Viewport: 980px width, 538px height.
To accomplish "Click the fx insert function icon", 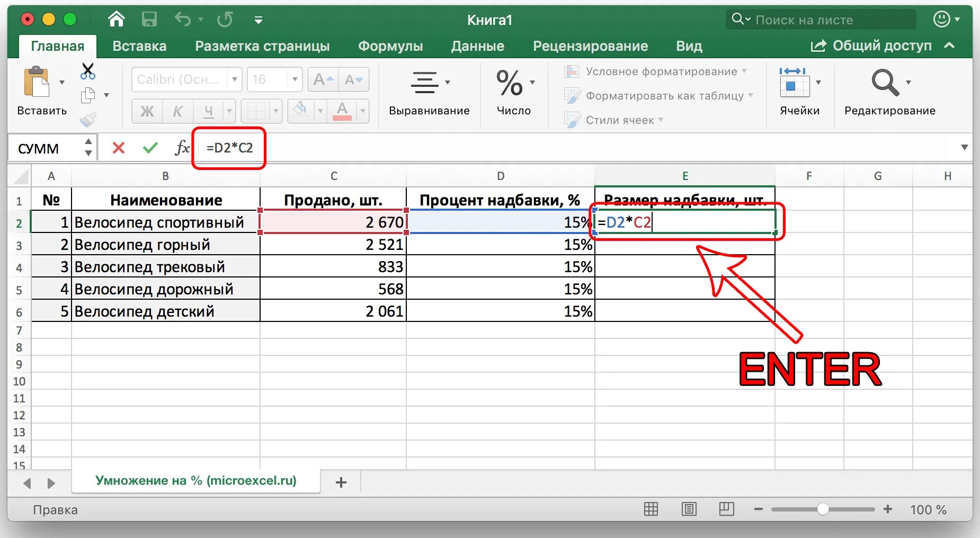I will pos(182,148).
